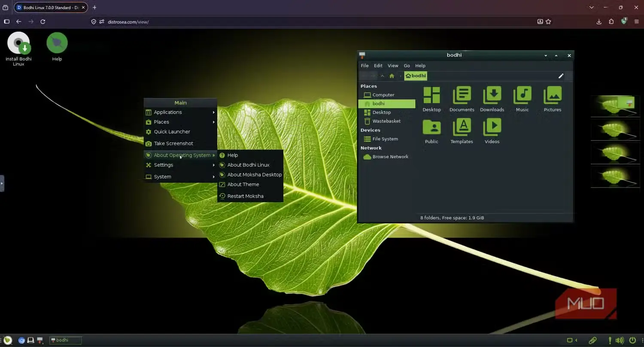Image resolution: width=644 pixels, height=347 pixels.
Task: Bookmark the page with the star icon
Action: coord(548,21)
